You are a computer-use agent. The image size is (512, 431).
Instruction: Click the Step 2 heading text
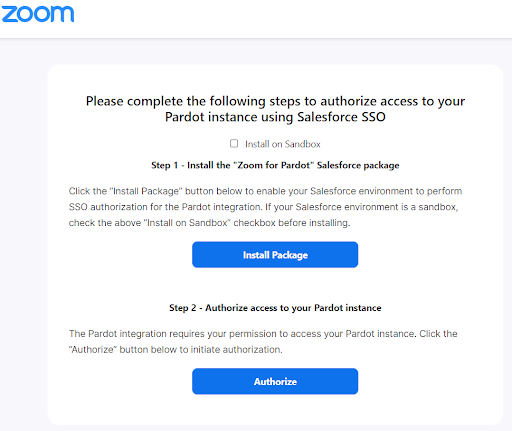pos(275,308)
